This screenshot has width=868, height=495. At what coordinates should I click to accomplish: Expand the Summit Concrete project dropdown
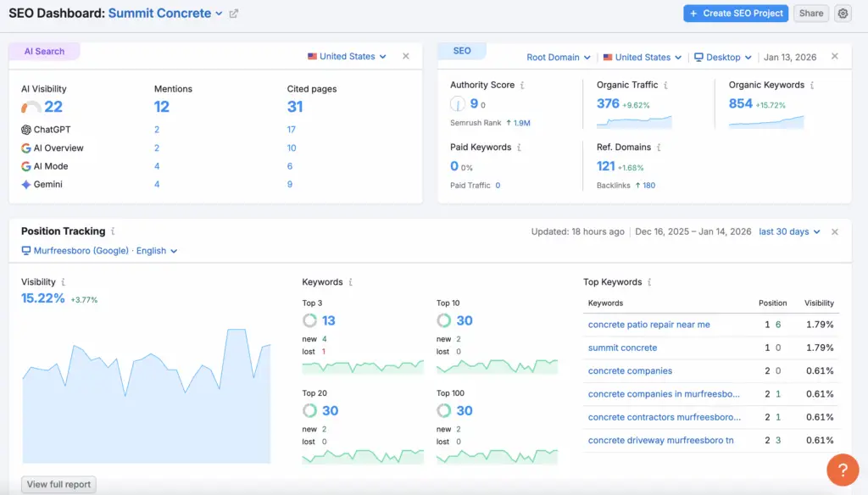(219, 14)
